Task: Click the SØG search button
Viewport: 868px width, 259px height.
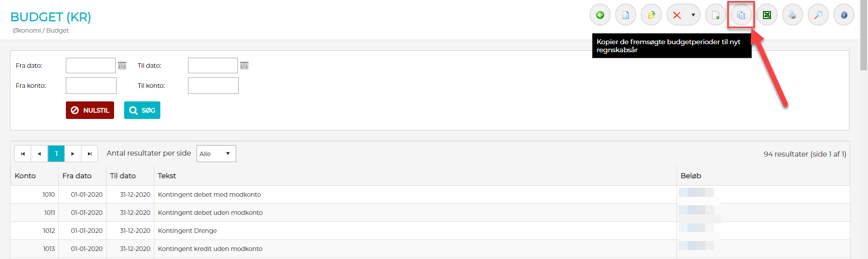Action: click(x=142, y=110)
